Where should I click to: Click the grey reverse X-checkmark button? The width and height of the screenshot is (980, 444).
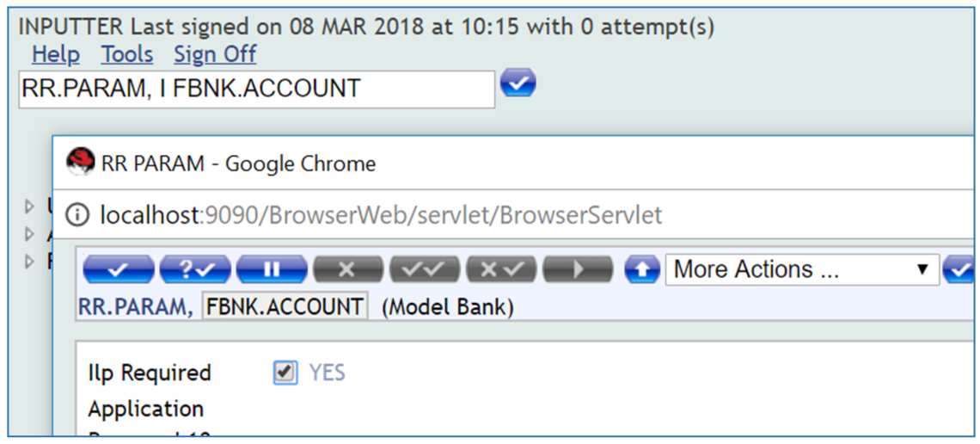click(501, 269)
